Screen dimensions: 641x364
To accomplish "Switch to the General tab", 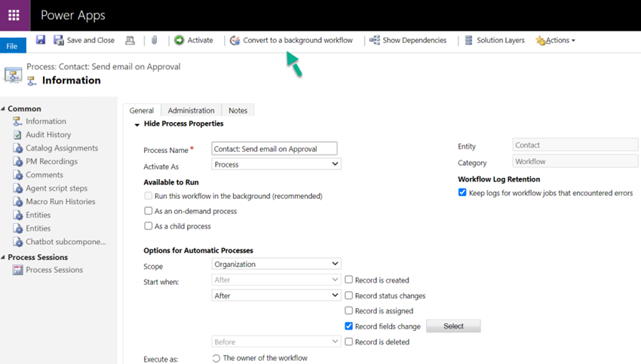I will point(142,110).
